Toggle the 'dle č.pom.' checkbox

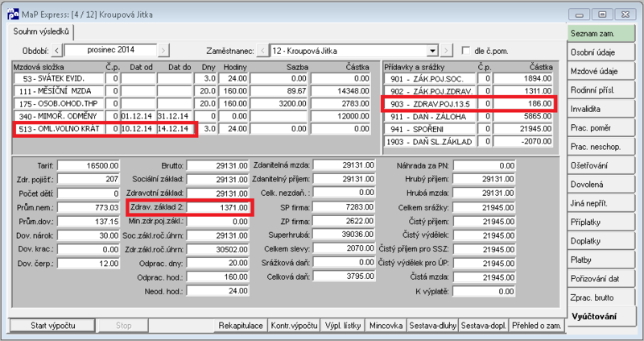pos(466,51)
